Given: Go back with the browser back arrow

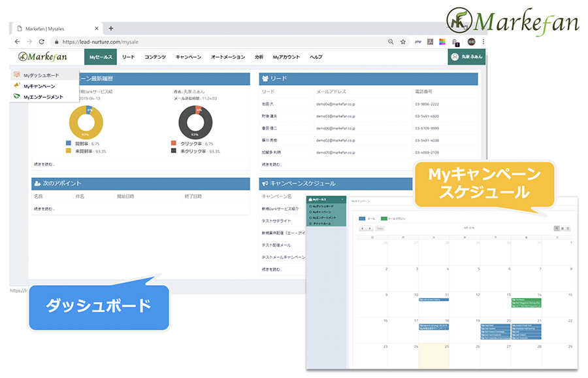Looking at the screenshot, I should coord(17,42).
